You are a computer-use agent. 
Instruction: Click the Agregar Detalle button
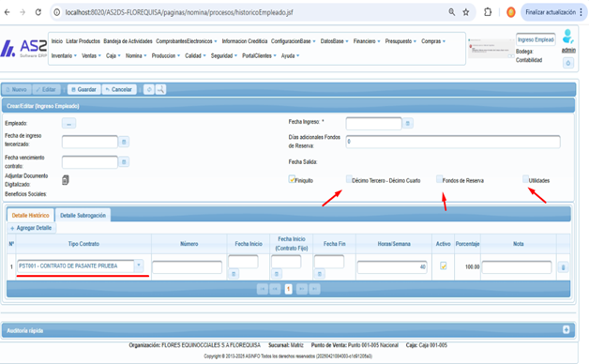(x=32, y=228)
